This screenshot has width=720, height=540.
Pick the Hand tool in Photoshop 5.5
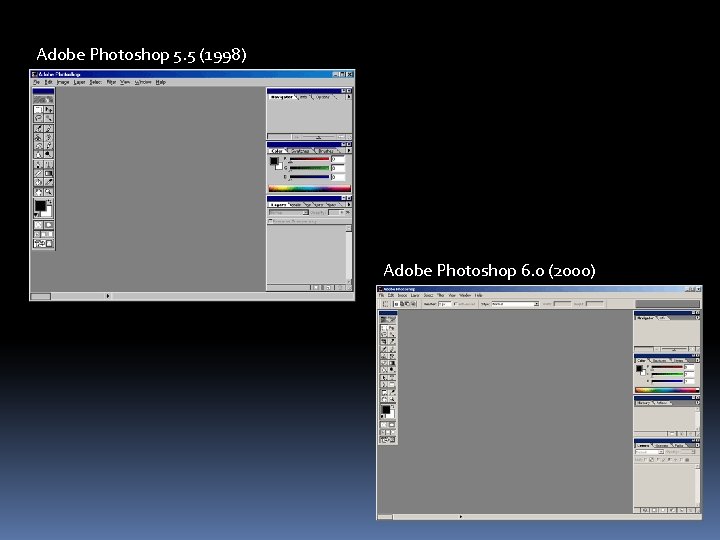coord(38,192)
